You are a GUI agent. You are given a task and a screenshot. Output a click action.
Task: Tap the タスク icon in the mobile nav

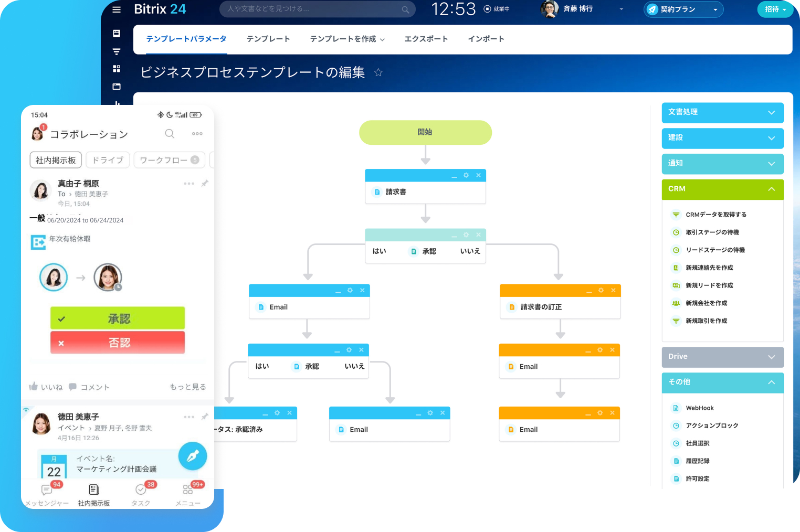[x=140, y=490]
